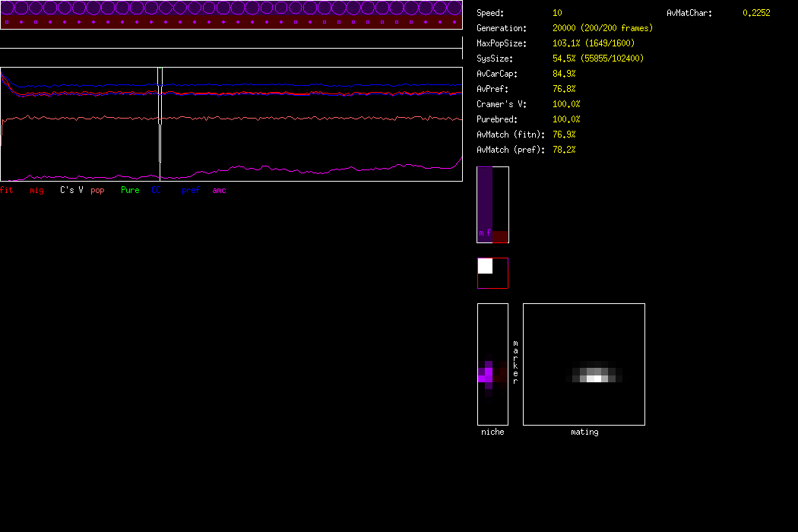
Task: Click the short dark red bar in the m/f chart
Action: (499, 236)
